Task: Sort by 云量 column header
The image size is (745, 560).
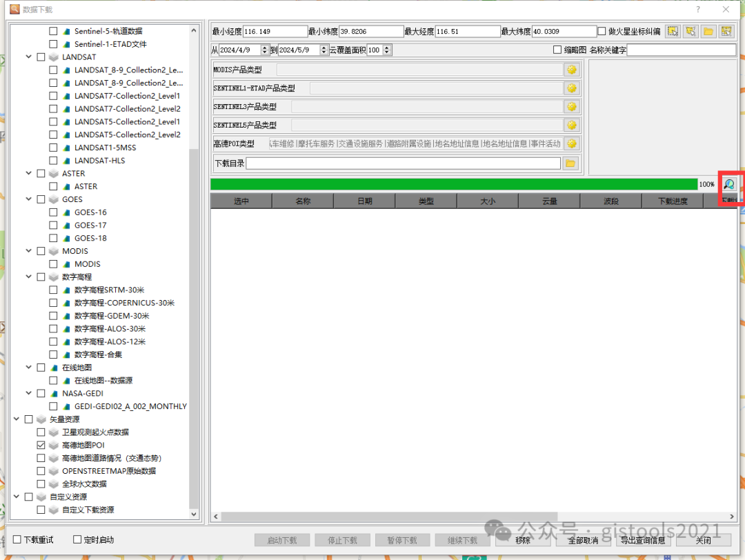Action: pyautogui.click(x=549, y=201)
